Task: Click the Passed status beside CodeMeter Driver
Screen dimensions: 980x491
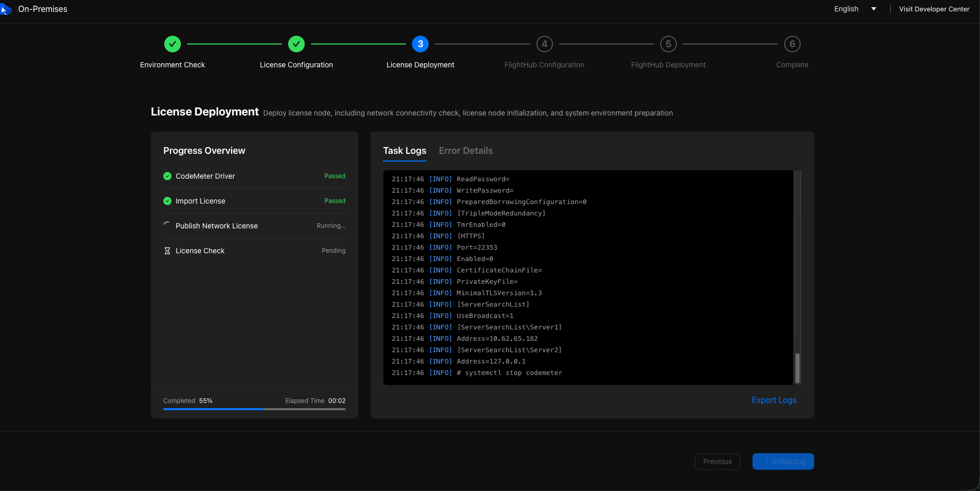Action: (x=335, y=176)
